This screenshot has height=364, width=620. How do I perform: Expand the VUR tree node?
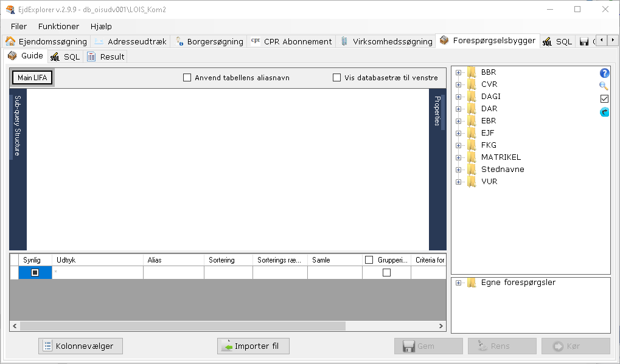click(458, 182)
